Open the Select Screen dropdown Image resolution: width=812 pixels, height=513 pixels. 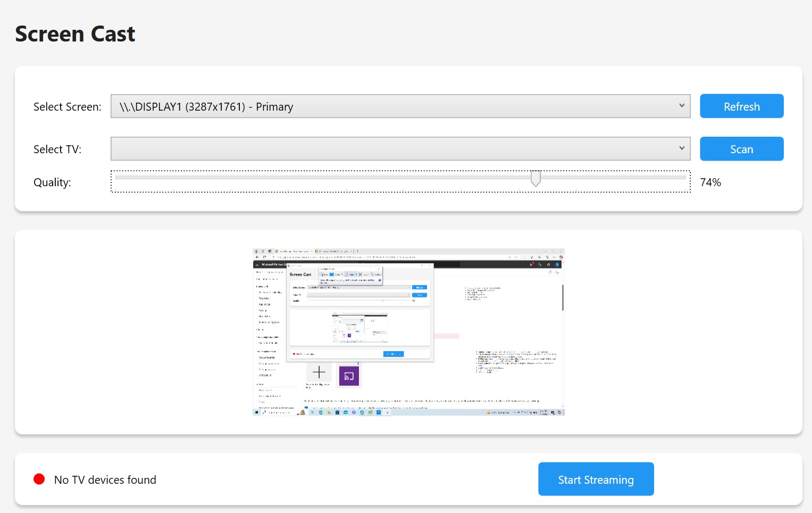coord(400,106)
